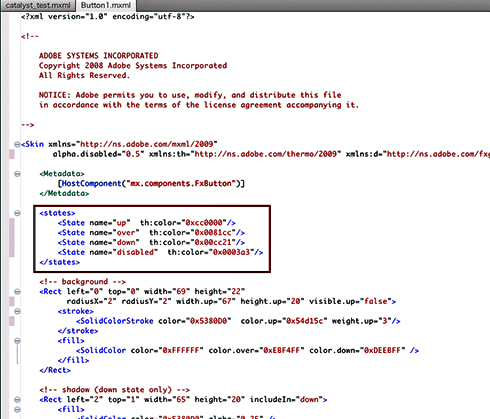490x419 pixels.
Task: Collapse the Metadata block fold marker
Action: click(17, 174)
